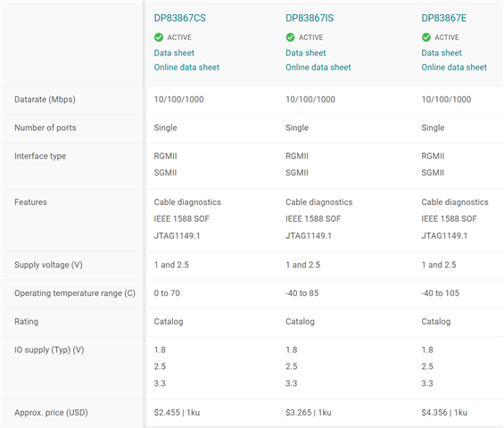Click 'Single' ports value for DP83867CS
Screen dimensions: 504x428
tap(165, 128)
